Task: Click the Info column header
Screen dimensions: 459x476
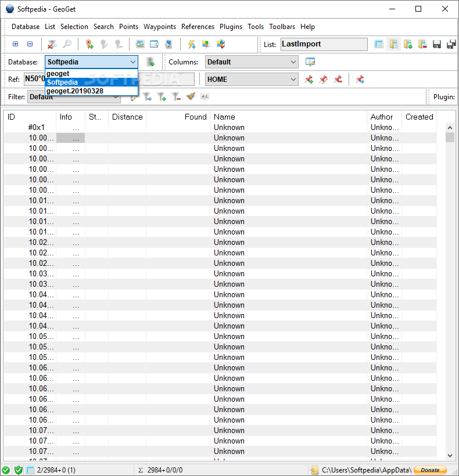Action: click(x=70, y=117)
